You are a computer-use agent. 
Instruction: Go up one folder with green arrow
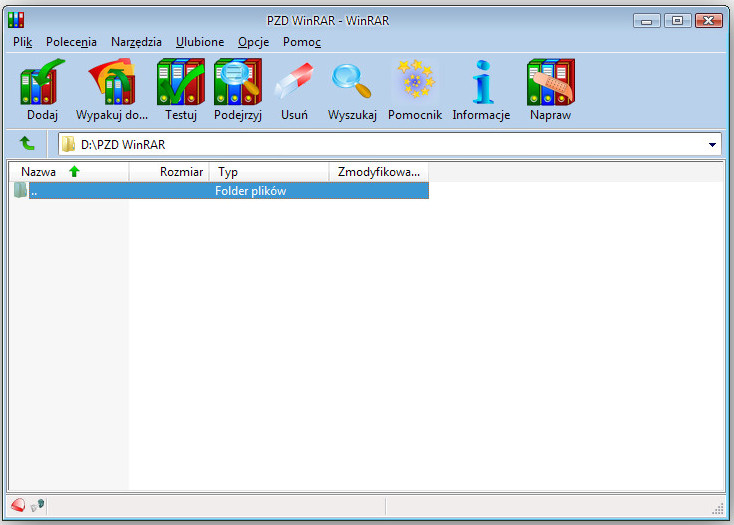tap(27, 144)
